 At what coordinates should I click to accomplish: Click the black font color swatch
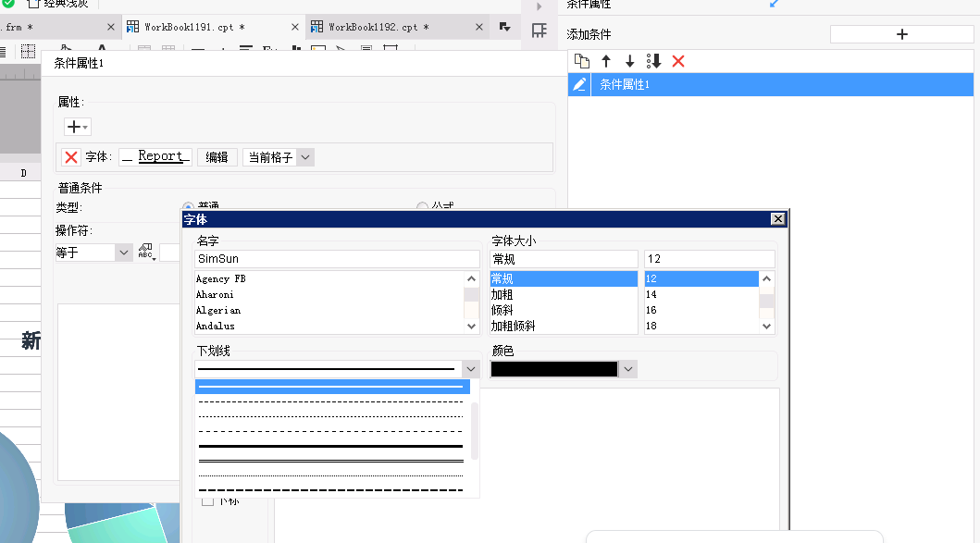point(554,369)
